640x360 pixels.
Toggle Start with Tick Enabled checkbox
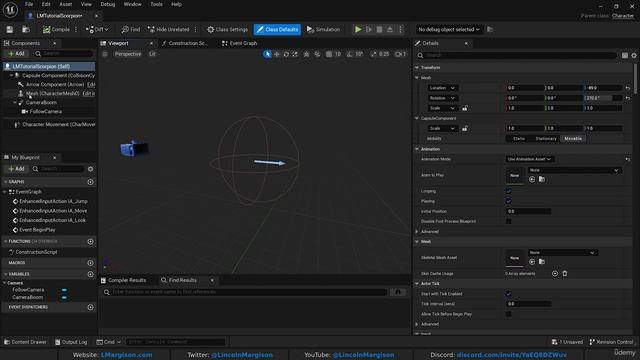coord(509,294)
